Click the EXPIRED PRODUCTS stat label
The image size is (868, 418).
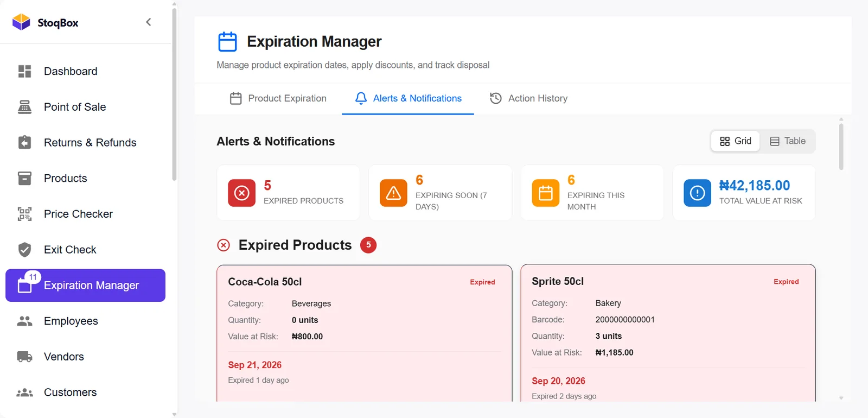pos(304,201)
